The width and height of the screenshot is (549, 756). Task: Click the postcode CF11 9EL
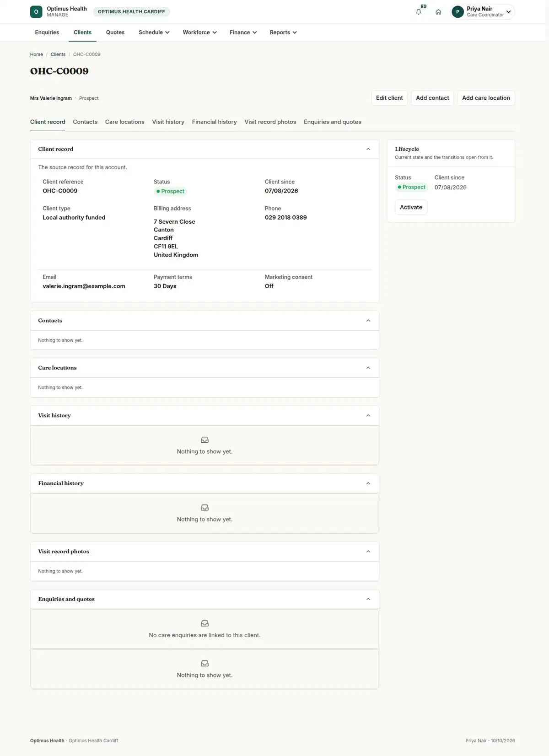(x=166, y=247)
